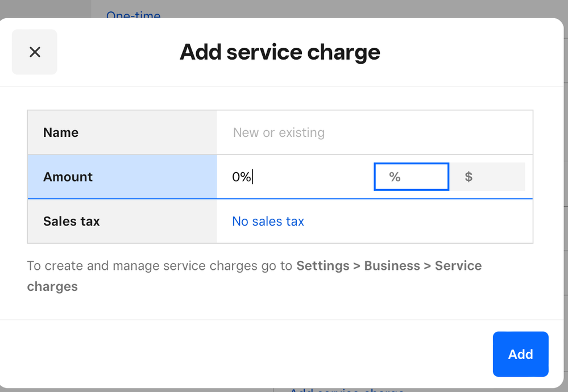Click the bold Settings > Business path text
The image size is (568, 392).
tap(358, 266)
